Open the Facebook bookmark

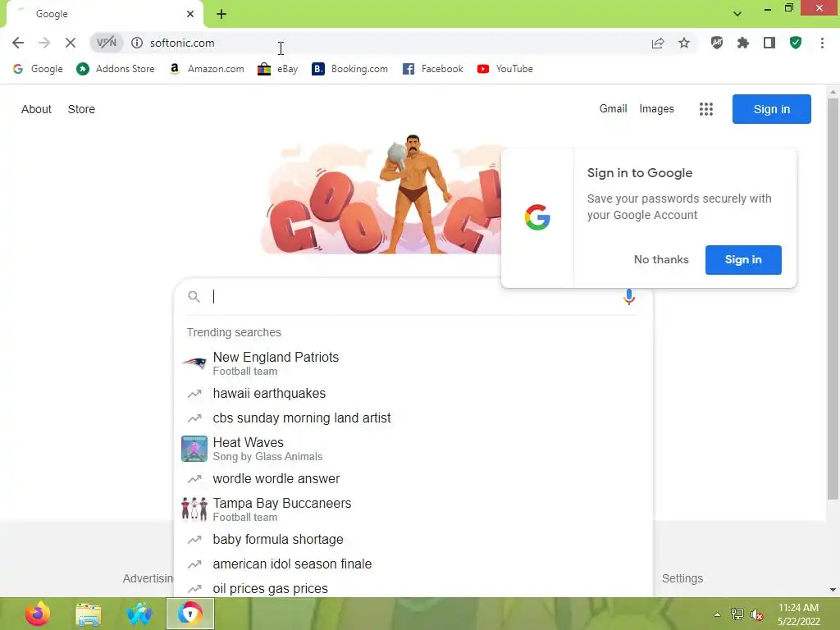point(433,69)
